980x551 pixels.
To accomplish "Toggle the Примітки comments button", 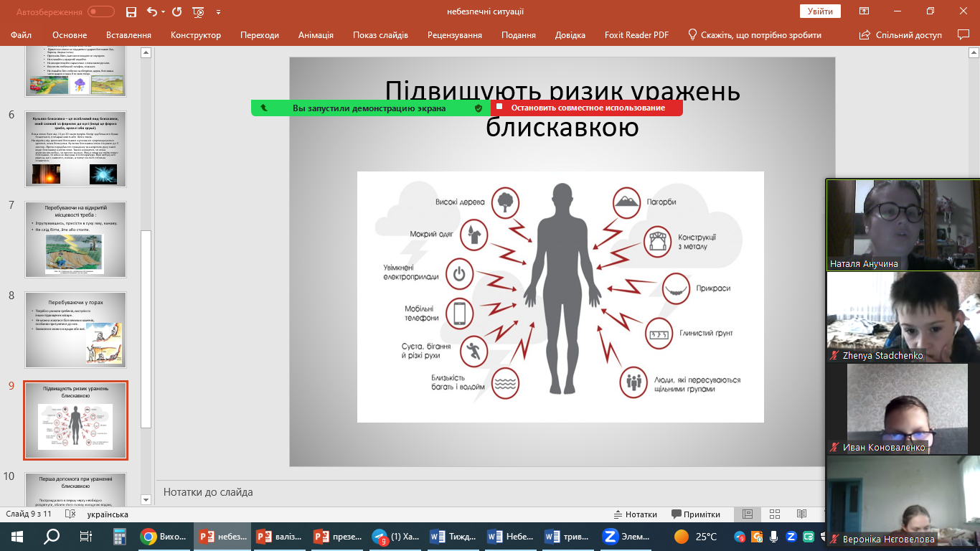I will coord(696,514).
